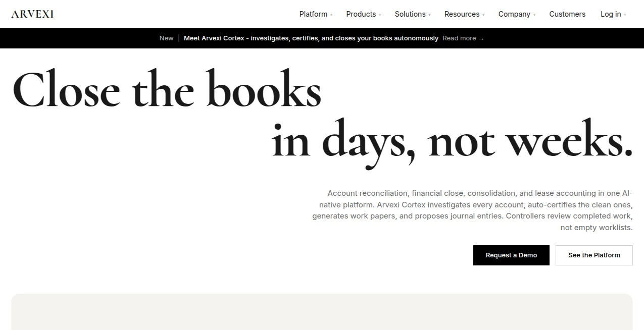Click the ARVEXI logo
The height and width of the screenshot is (330, 644).
pyautogui.click(x=32, y=14)
